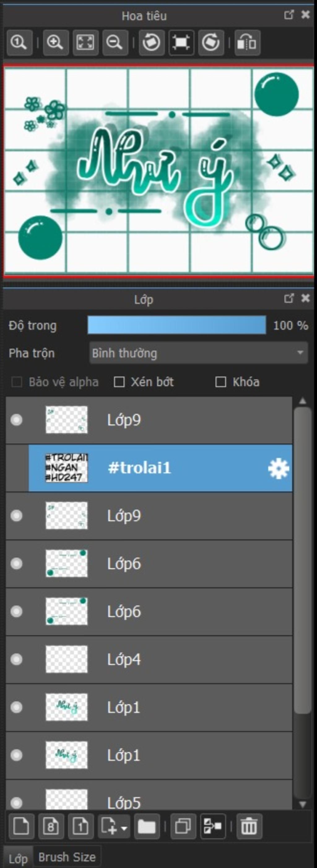This screenshot has width=317, height=868.
Task: Create a new layer folder
Action: click(x=147, y=826)
